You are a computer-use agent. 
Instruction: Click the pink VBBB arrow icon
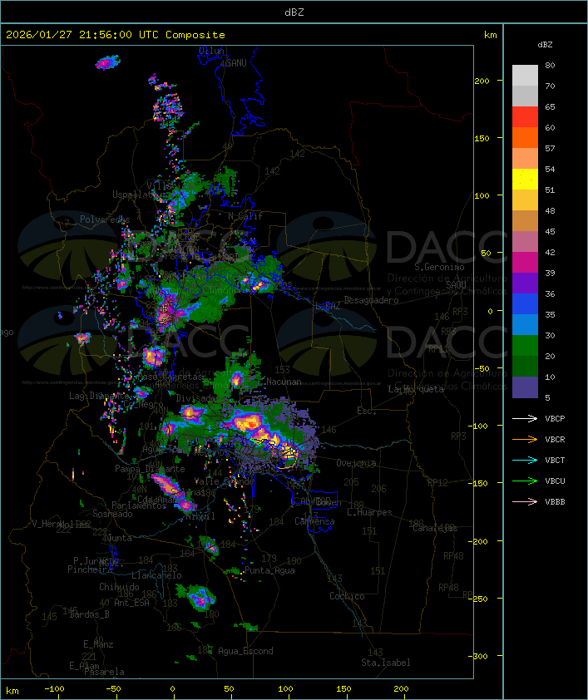coord(525,501)
